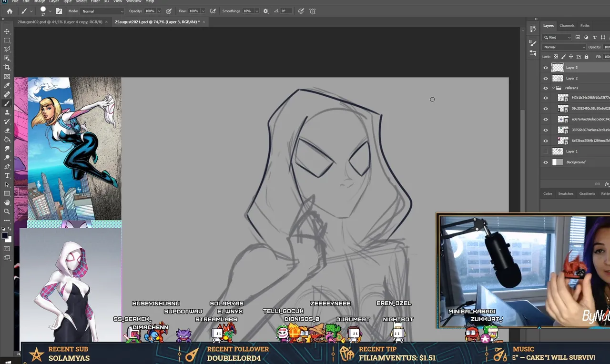Toggle the brush settings panel icon
The image size is (610, 364).
click(59, 11)
